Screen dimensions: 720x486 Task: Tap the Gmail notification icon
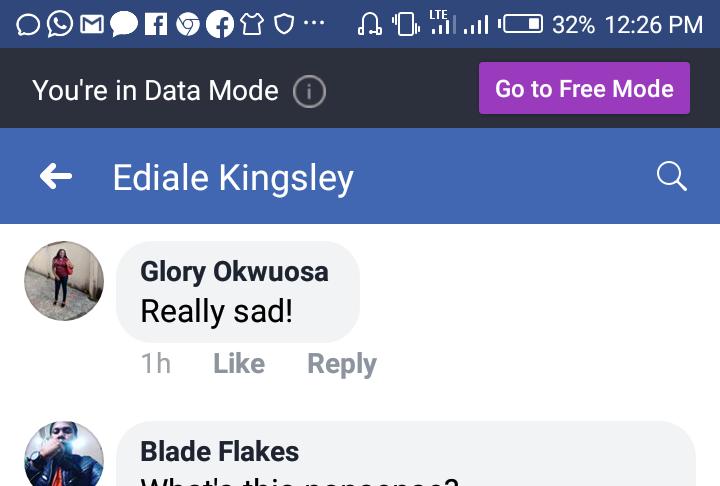(x=91, y=23)
